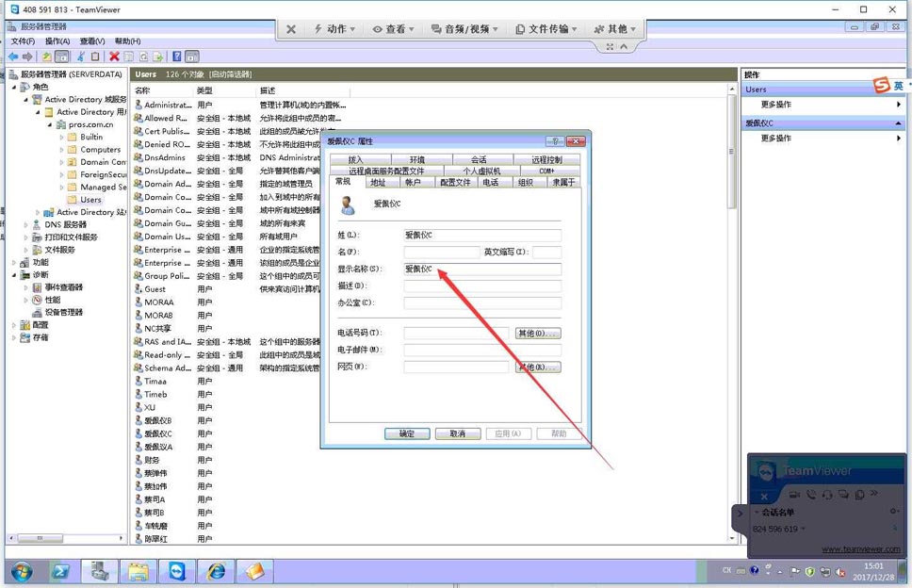Collapse the pros.com.cn domain tree node
This screenshot has height=588, width=912.
pos(49,124)
